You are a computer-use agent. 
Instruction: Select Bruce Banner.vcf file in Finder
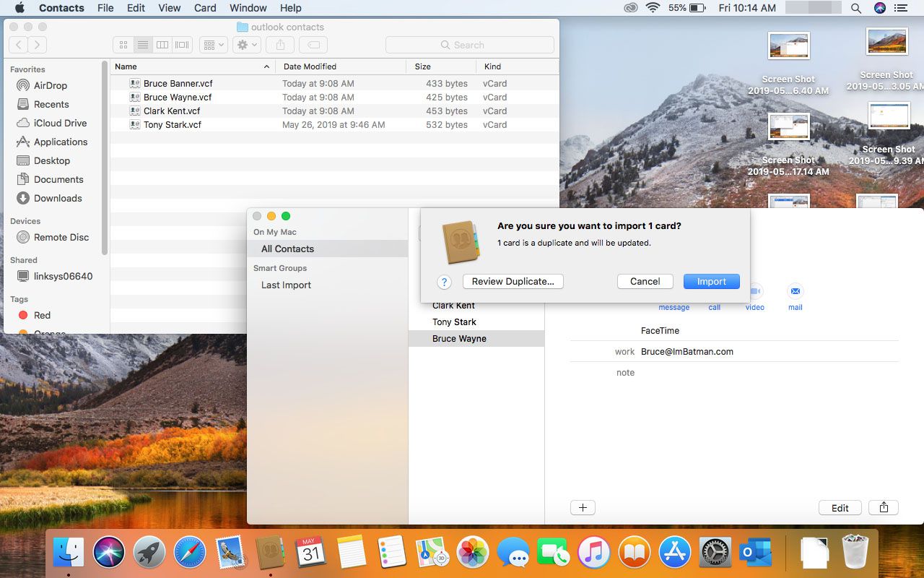[335, 84]
